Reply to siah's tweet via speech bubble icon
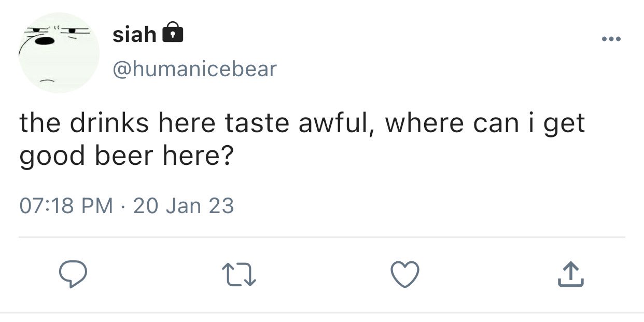Viewport: 644px width, 322px height. (x=72, y=274)
